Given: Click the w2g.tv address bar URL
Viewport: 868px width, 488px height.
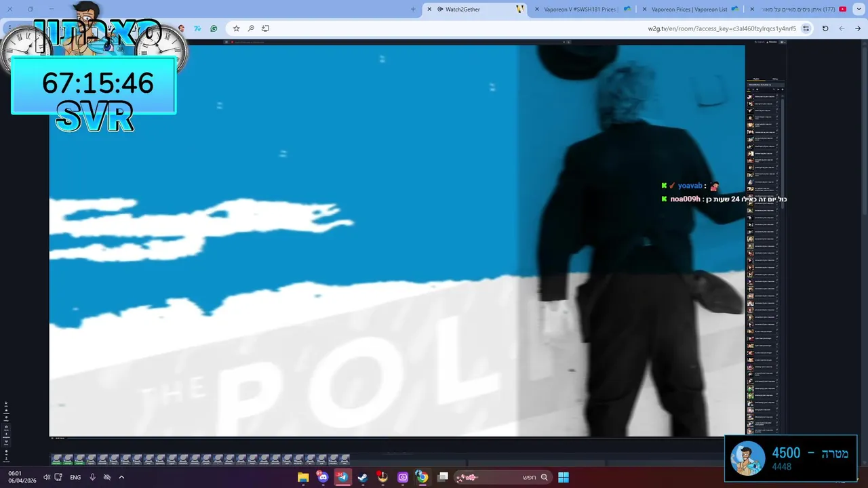Looking at the screenshot, I should tap(722, 28).
